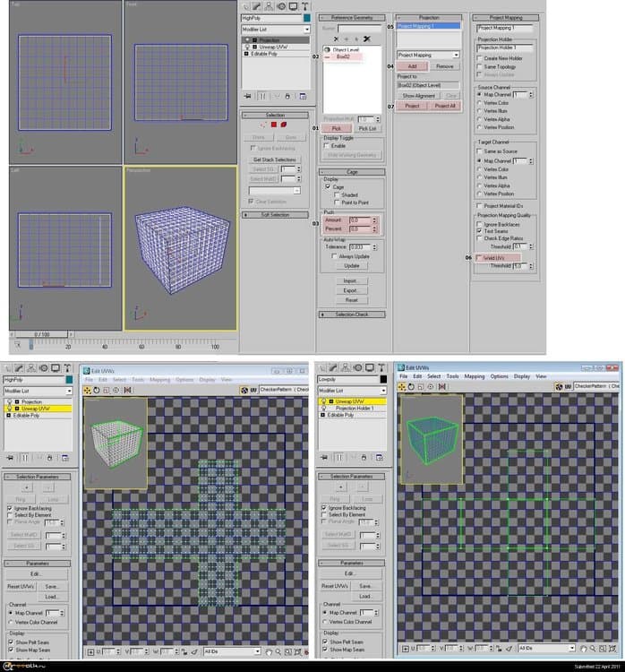Open File menu in Lowpoly Edit UVWs window
This screenshot has height=672, width=625.
(404, 376)
